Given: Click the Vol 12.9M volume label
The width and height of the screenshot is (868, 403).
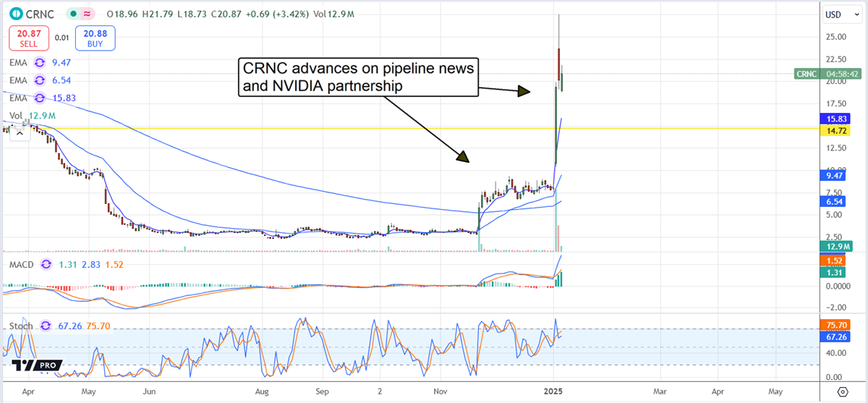Looking at the screenshot, I should [x=32, y=116].
